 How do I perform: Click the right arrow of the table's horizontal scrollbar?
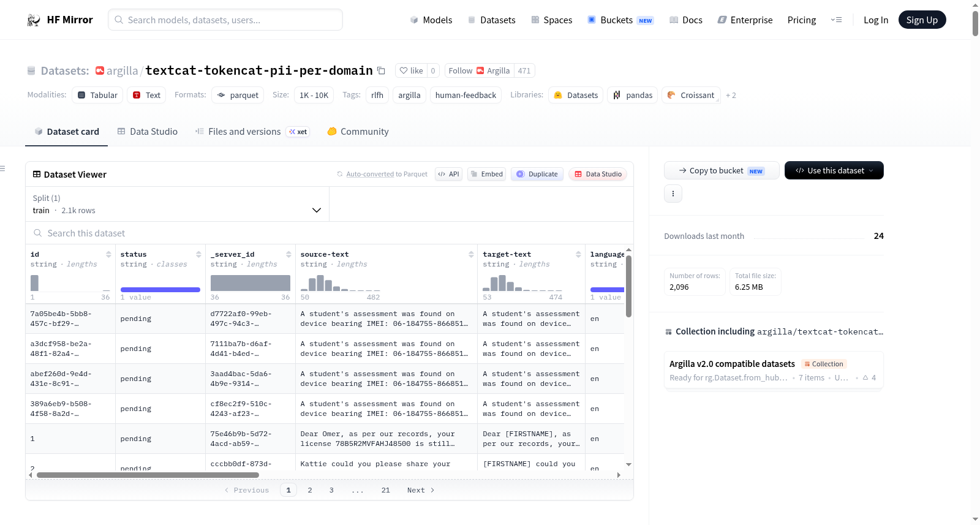coord(619,475)
